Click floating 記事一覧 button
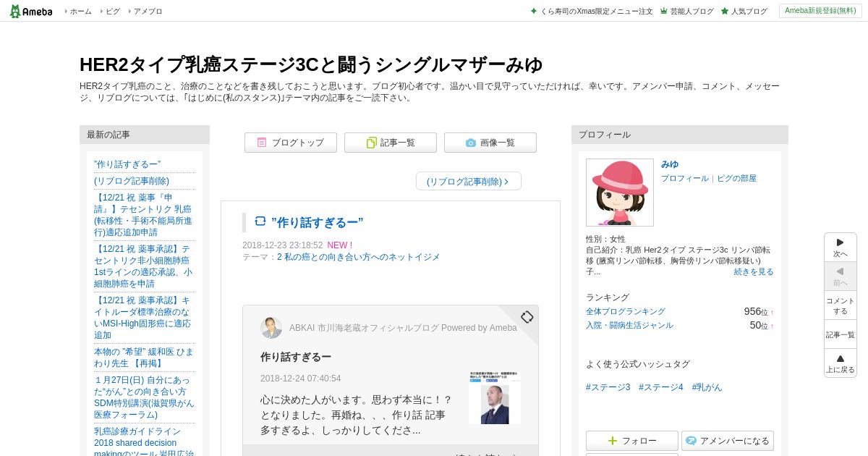The image size is (868, 456). click(x=841, y=334)
